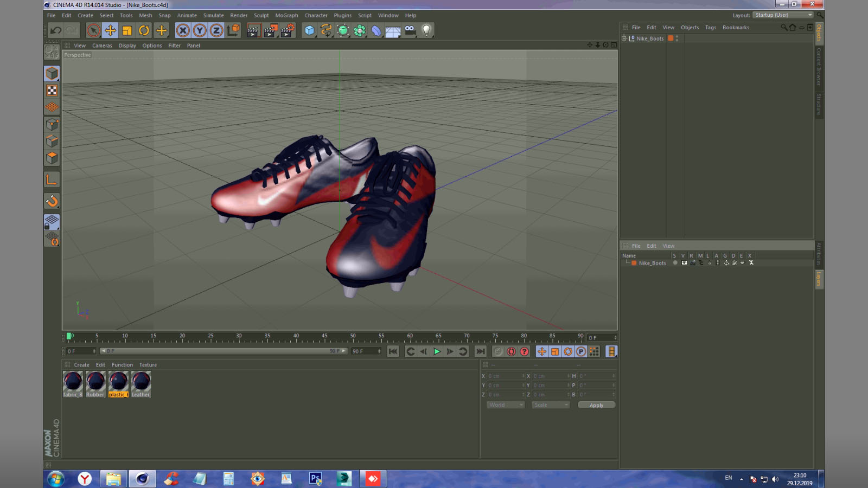Add a Camera object

[410, 30]
